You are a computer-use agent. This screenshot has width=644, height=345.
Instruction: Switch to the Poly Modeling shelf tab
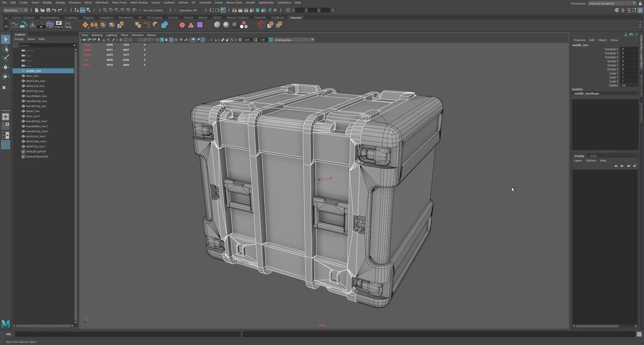coord(49,18)
